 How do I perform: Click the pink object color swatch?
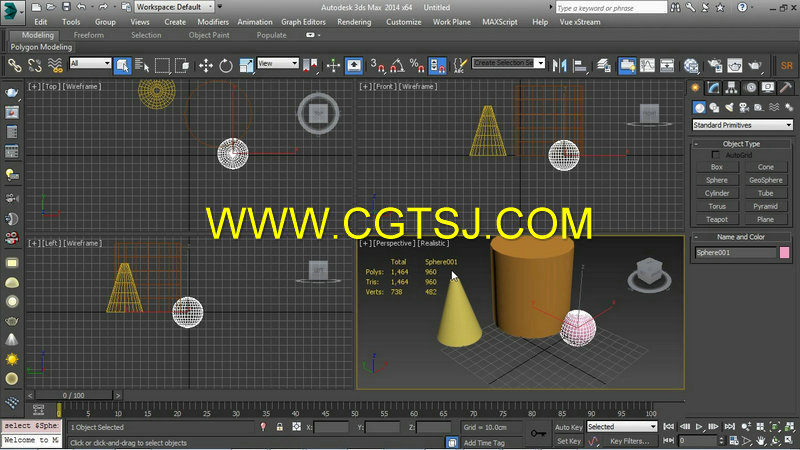(x=785, y=253)
